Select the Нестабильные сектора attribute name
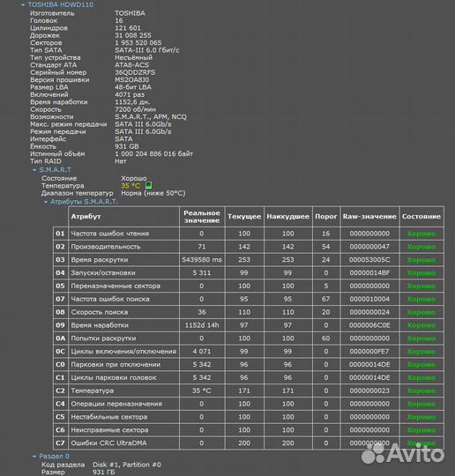Viewport: 455px width, 476px height. click(x=108, y=417)
